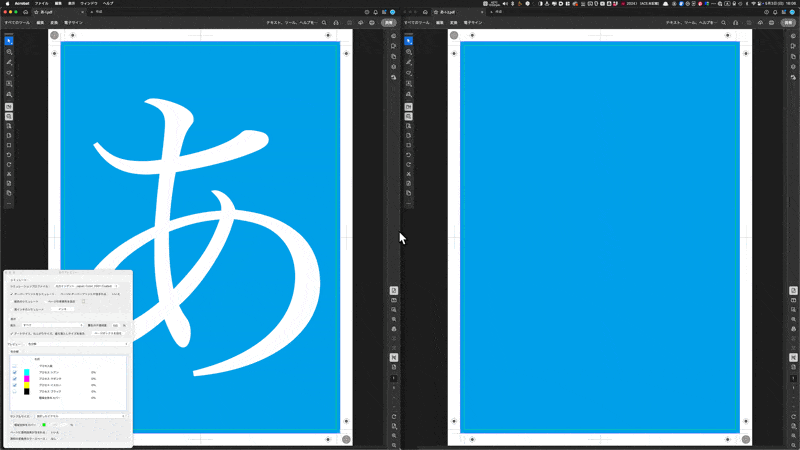Enable the Process Black separation checkbox
The height and width of the screenshot is (450, 800).
(14, 391)
